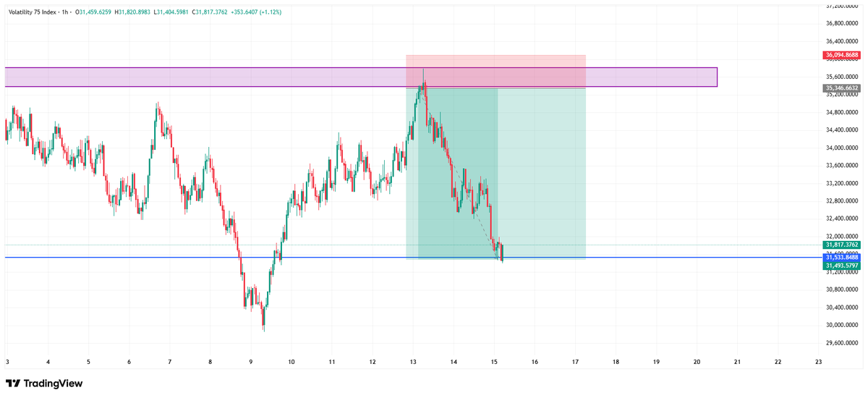Screen dimensions: 868x398
Task: Click date 13 on the time axis
Action: click(413, 360)
